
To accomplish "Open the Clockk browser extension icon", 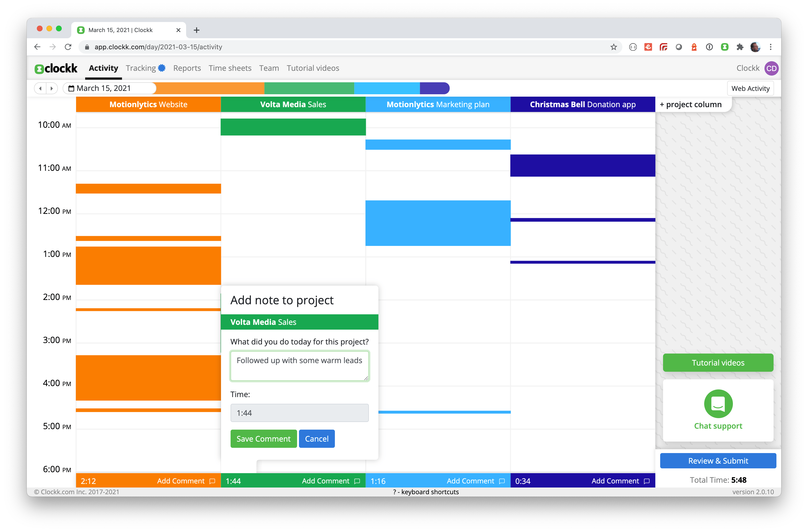I will 725,47.
